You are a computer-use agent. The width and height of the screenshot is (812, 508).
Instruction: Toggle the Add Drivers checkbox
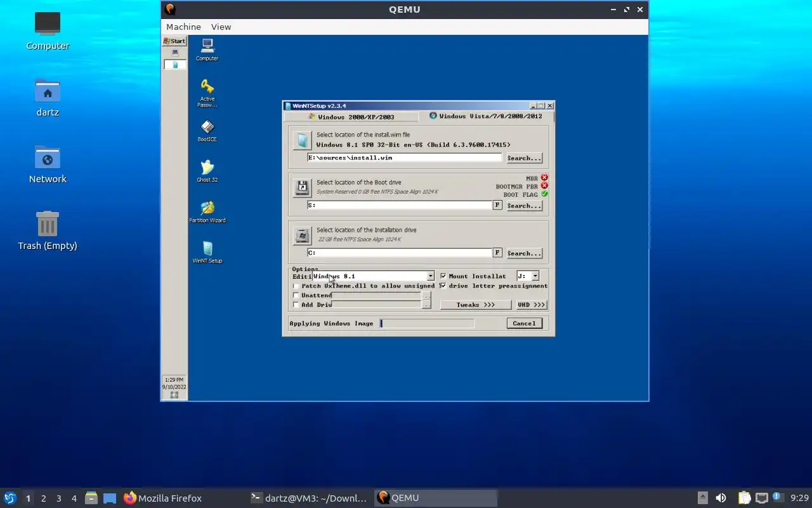296,305
